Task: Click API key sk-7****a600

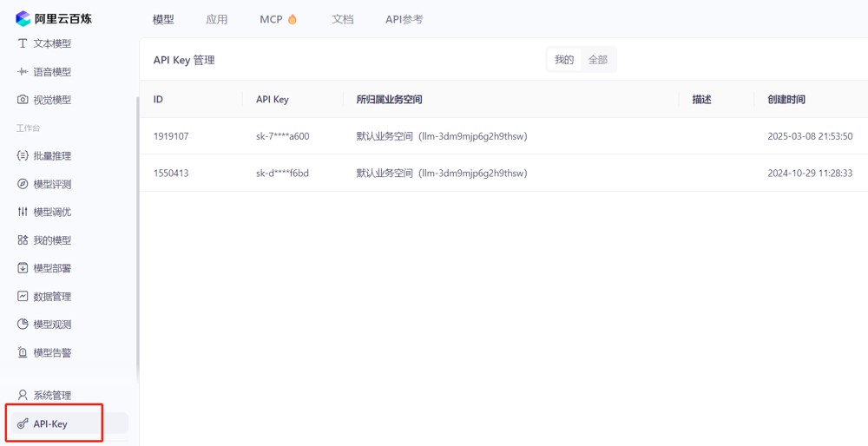Action: click(x=282, y=136)
